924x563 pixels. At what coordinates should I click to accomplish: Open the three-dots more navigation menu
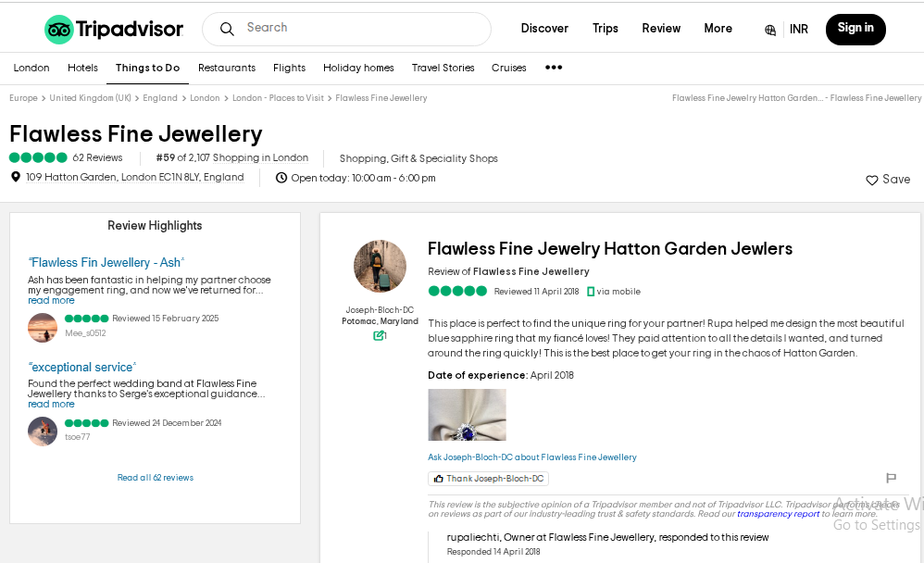[x=554, y=68]
